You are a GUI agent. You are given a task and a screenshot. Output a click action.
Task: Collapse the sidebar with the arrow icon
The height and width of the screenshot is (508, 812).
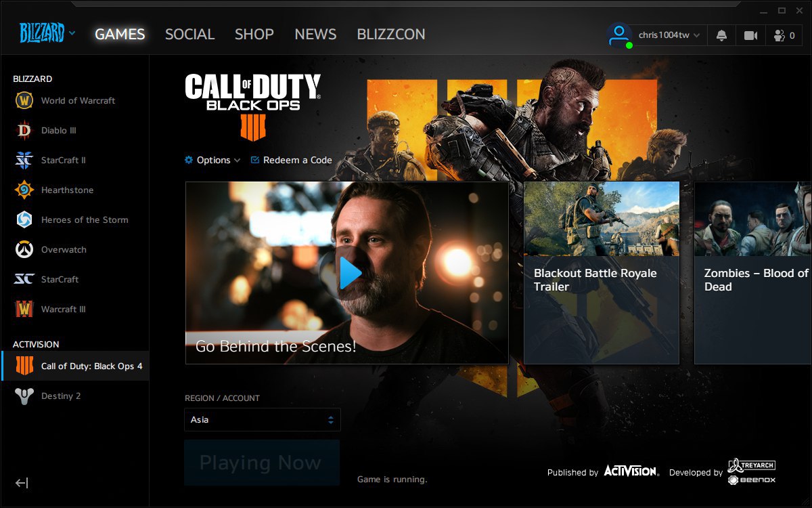[22, 483]
